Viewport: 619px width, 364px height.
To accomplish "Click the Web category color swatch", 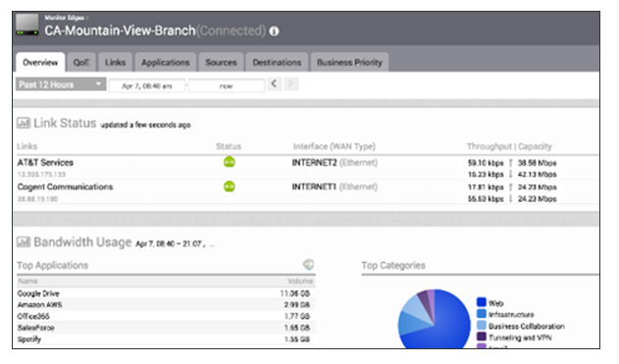I will (482, 302).
